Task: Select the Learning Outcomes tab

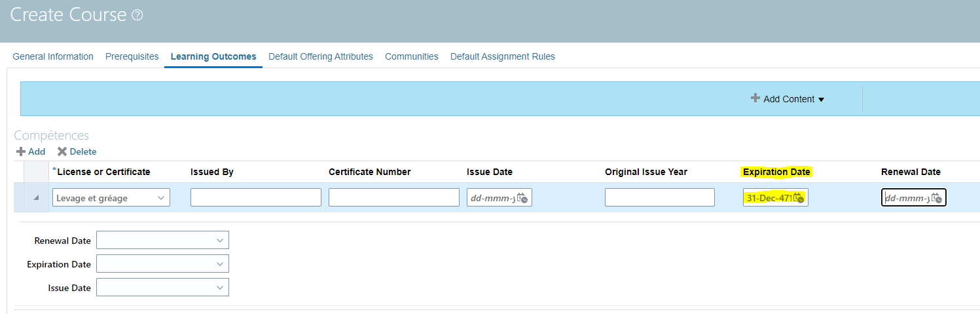Action: click(213, 56)
